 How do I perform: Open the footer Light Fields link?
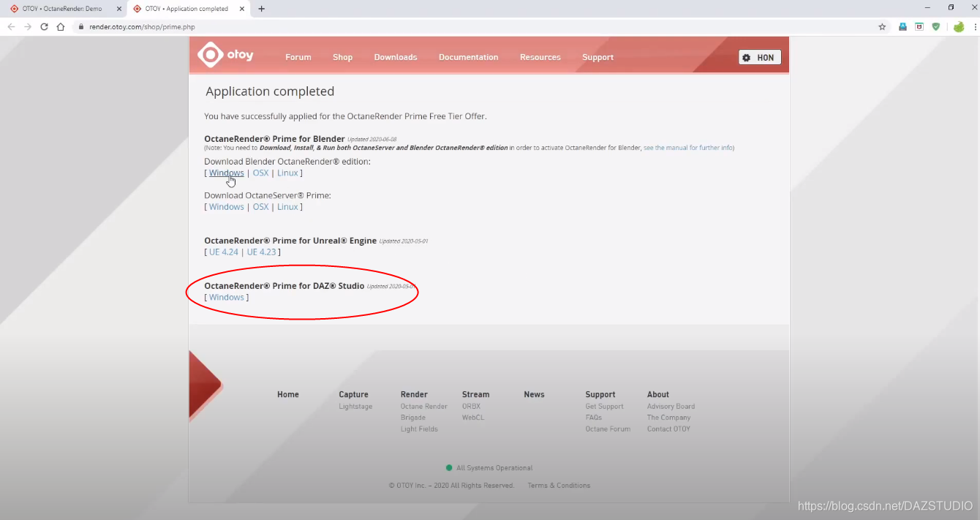[419, 429]
